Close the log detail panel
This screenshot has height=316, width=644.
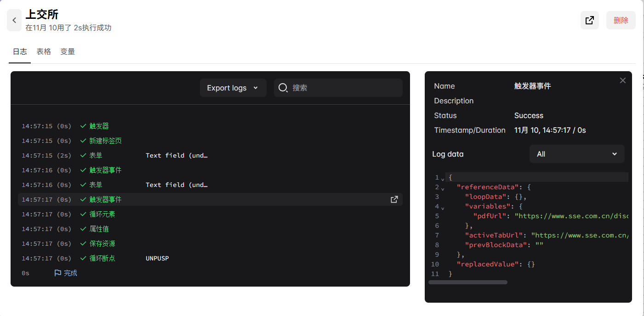click(x=623, y=80)
